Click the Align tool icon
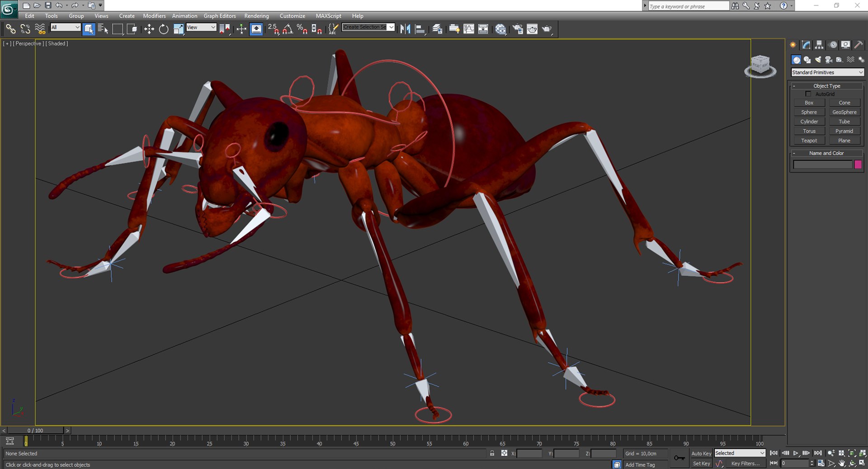 click(420, 29)
